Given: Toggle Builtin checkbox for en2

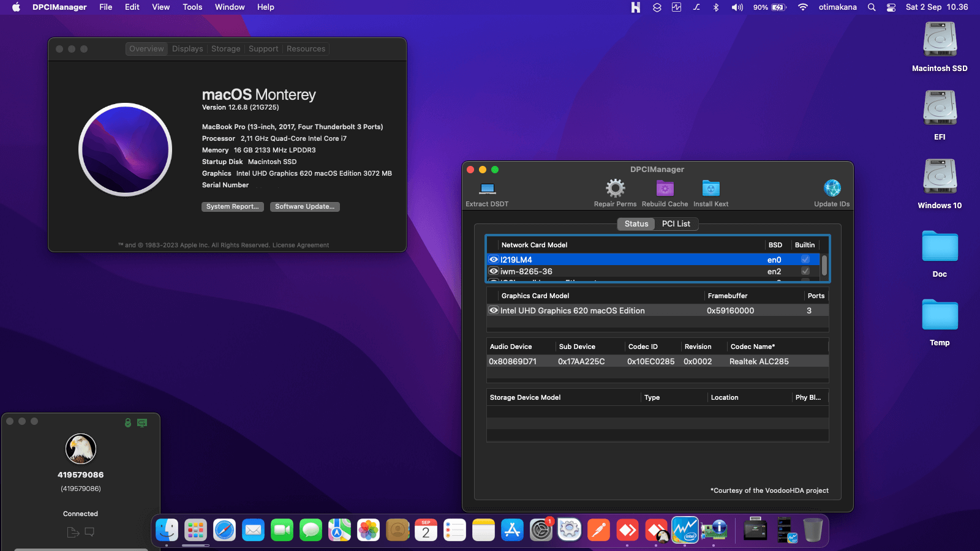Looking at the screenshot, I should coord(805,271).
